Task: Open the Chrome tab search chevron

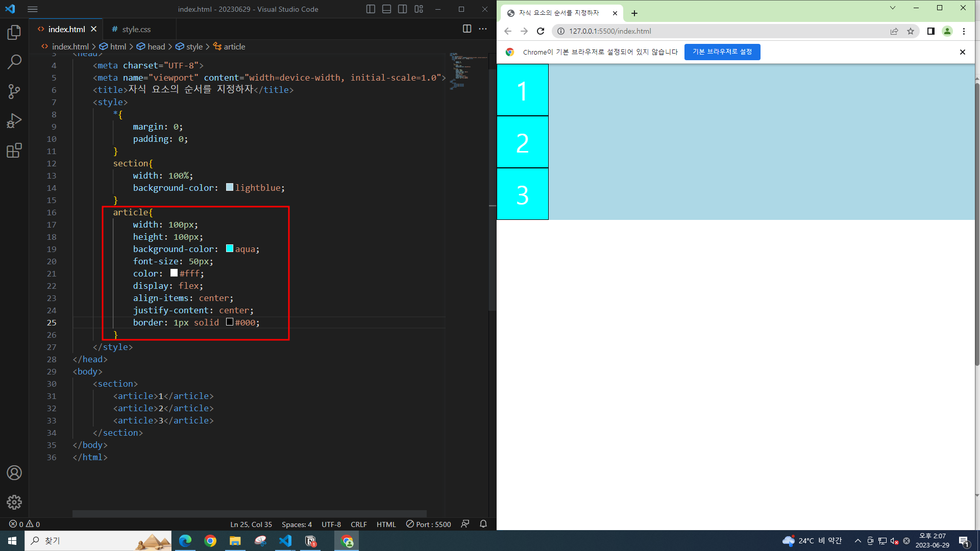Action: pos(893,8)
